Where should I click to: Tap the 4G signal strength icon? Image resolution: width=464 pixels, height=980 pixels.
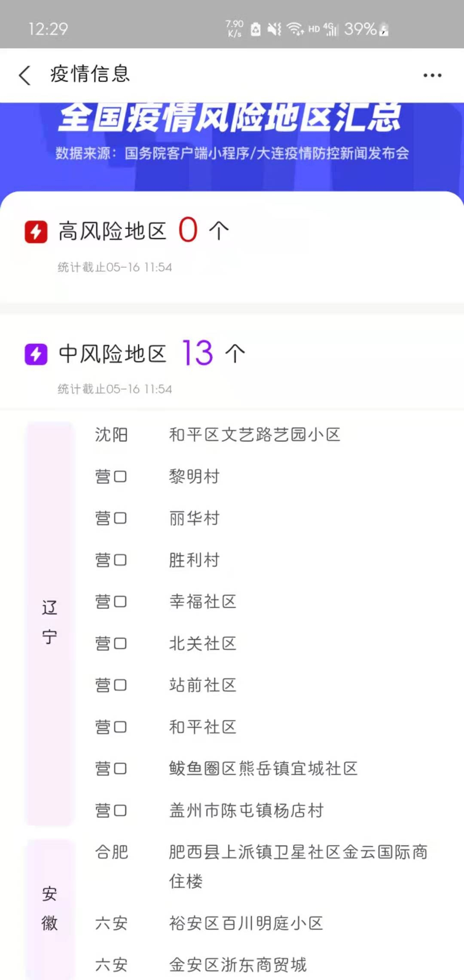(x=331, y=29)
